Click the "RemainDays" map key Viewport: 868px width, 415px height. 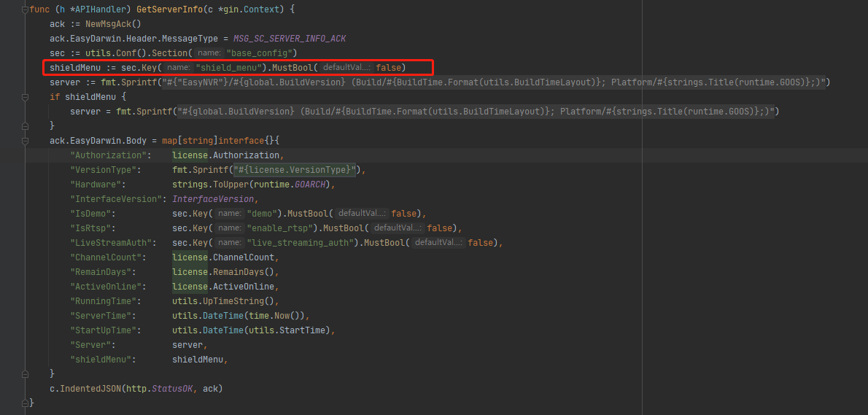pos(101,272)
